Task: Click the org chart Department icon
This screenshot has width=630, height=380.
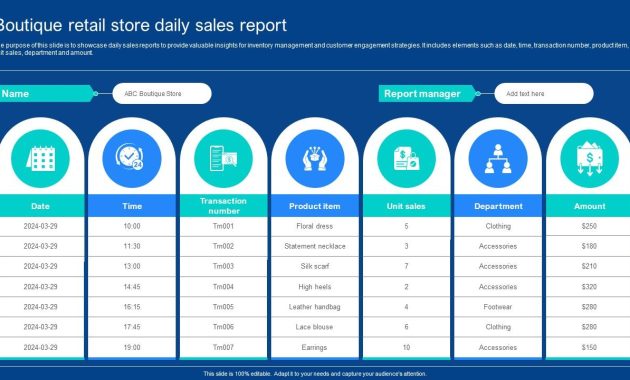Action: (x=498, y=158)
